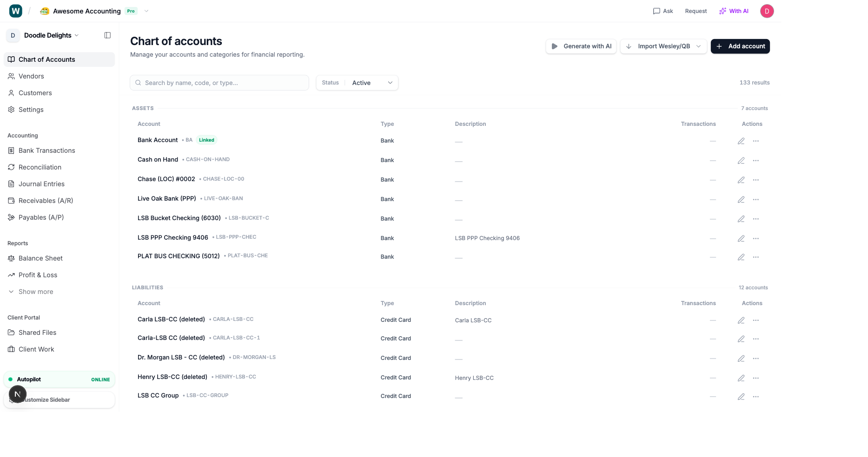Screen dimensions: 868x457
Task: Open the Balance Sheet report
Action: tap(40, 258)
